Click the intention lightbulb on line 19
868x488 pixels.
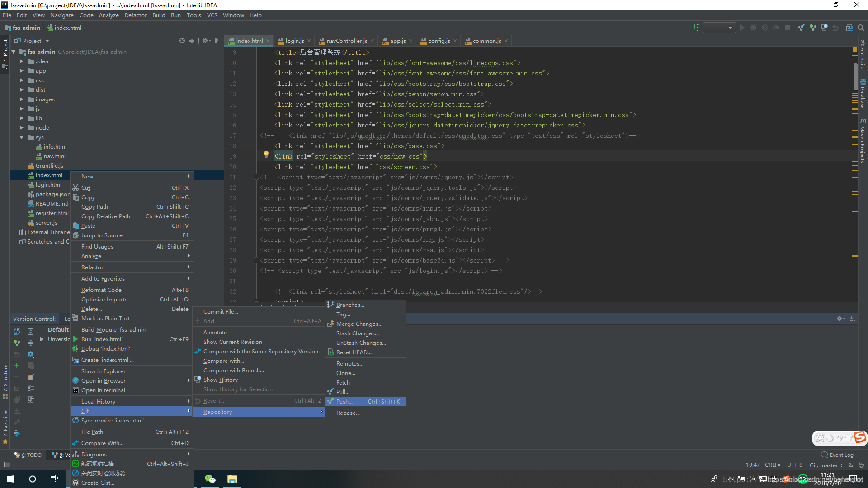(266, 155)
